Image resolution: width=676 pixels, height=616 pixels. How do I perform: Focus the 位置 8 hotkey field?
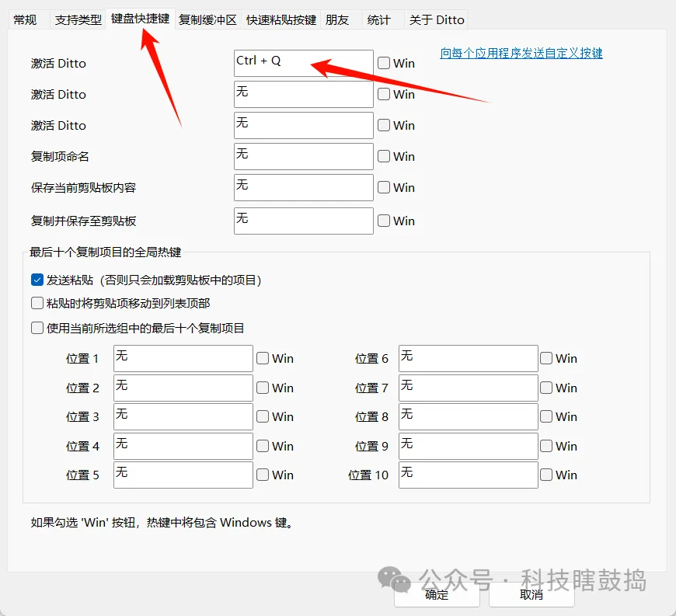click(469, 417)
